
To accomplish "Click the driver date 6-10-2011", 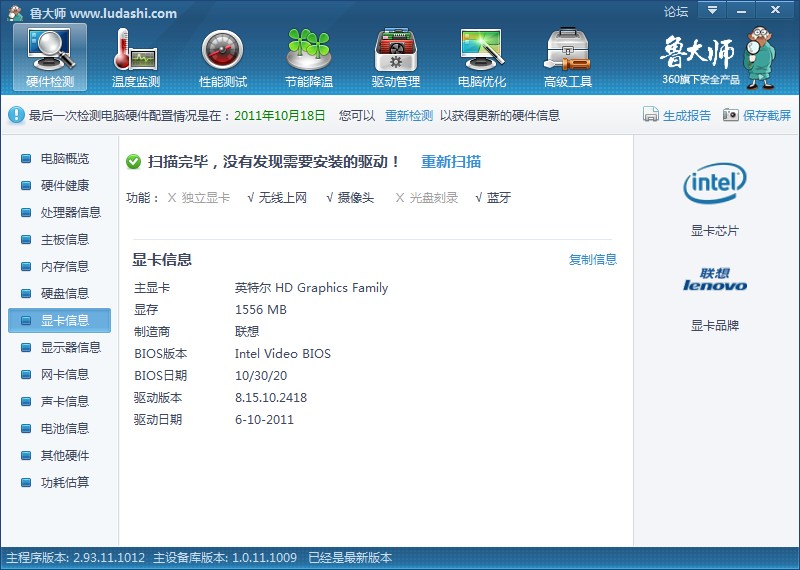I will (x=264, y=419).
